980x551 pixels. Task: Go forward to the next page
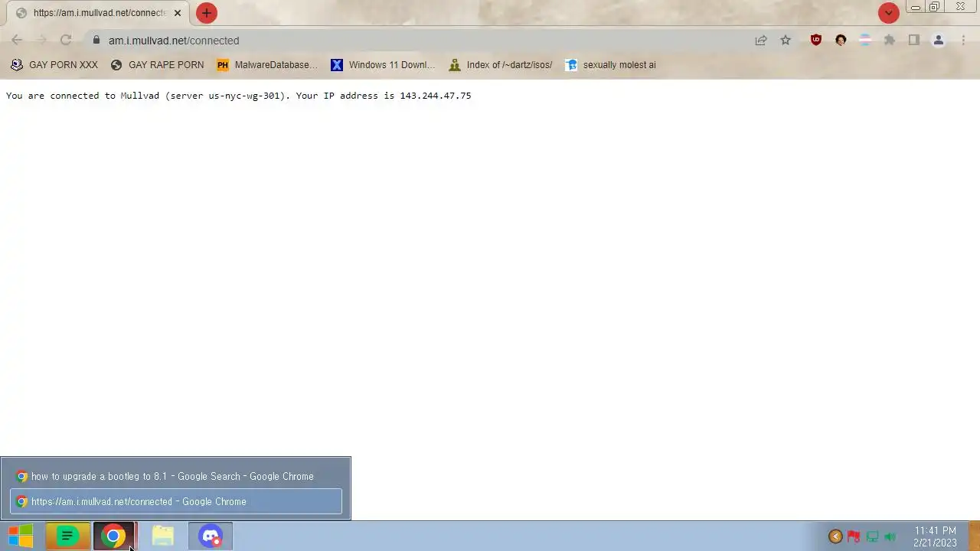pyautogui.click(x=41, y=41)
